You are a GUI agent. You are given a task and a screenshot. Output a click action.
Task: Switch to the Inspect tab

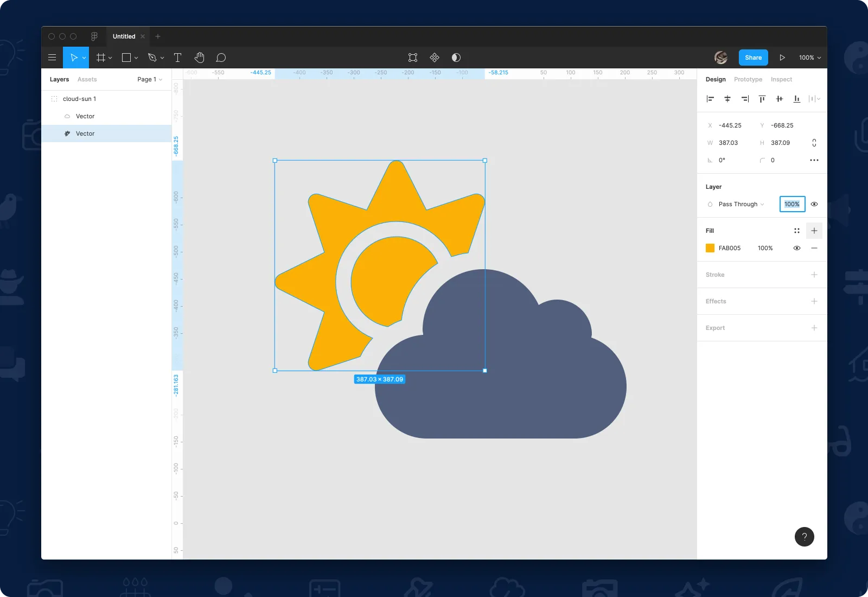click(781, 79)
